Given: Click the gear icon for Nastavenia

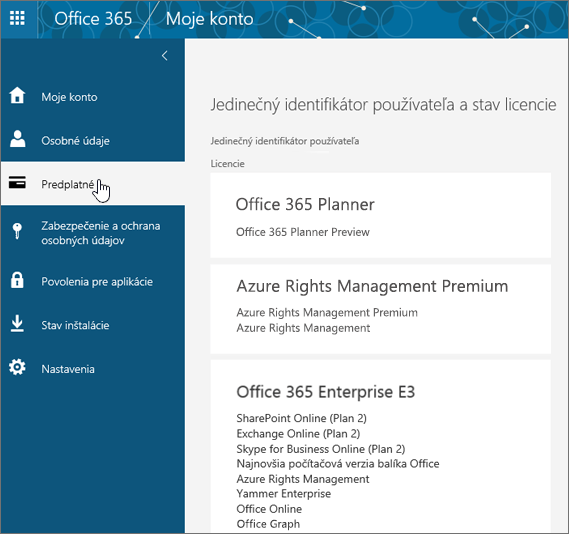Looking at the screenshot, I should tap(17, 367).
